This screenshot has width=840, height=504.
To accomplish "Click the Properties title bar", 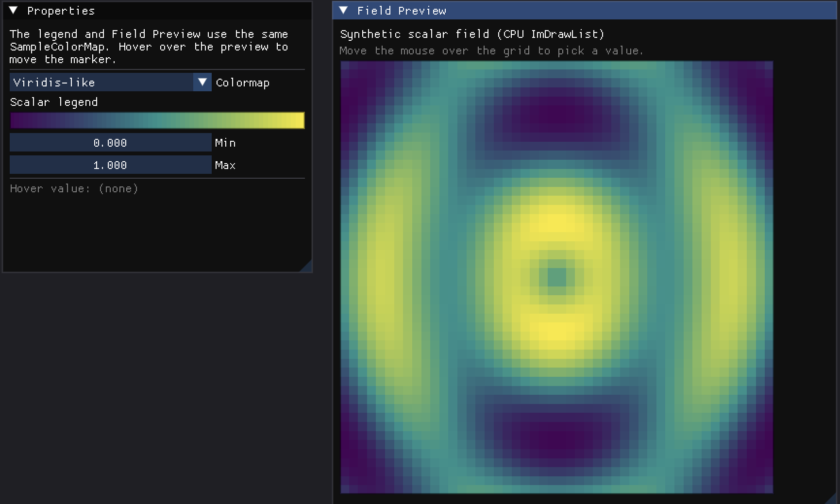I will pyautogui.click(x=157, y=11).
